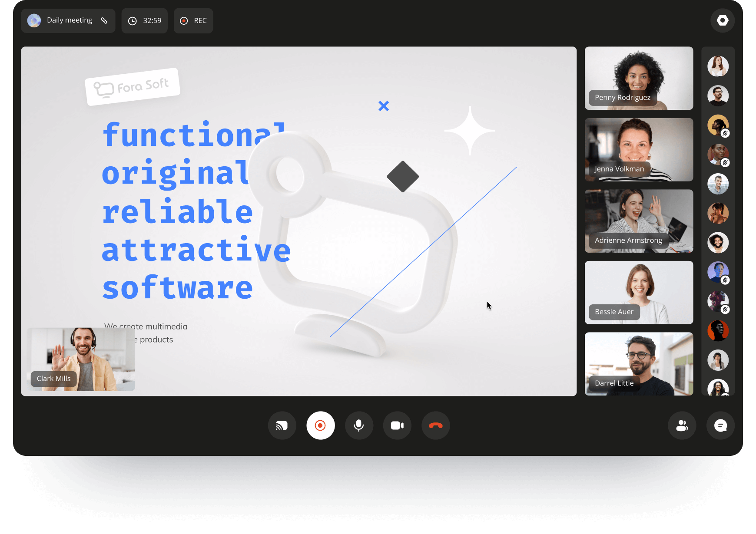The width and height of the screenshot is (756, 534).
Task: Select the orange-red background participant avatar
Action: 718,331
